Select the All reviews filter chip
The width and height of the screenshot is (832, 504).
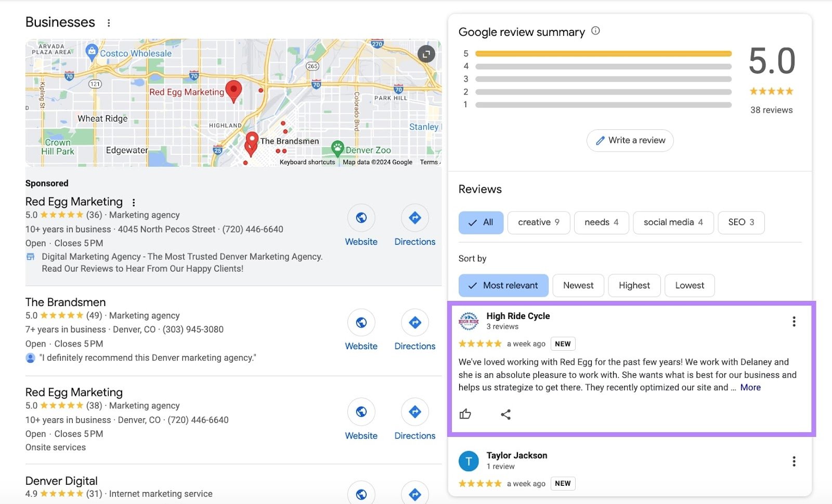click(480, 222)
